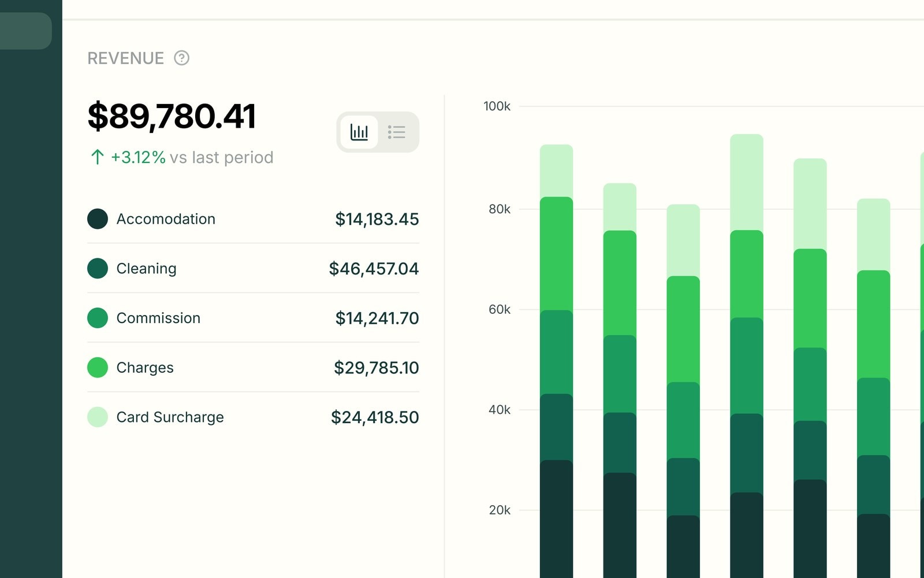Image resolution: width=924 pixels, height=578 pixels.
Task: Click the 'vs last period' text
Action: 221,157
